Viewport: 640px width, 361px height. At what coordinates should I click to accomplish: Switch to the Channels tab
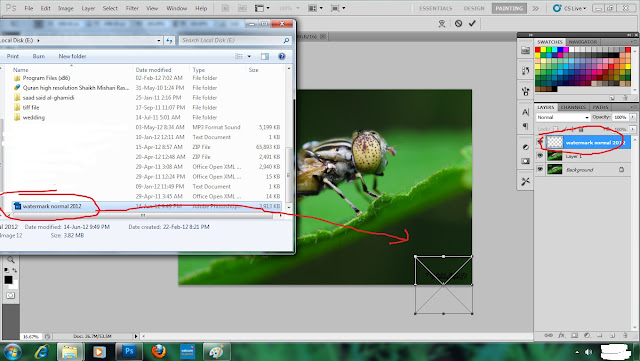573,107
